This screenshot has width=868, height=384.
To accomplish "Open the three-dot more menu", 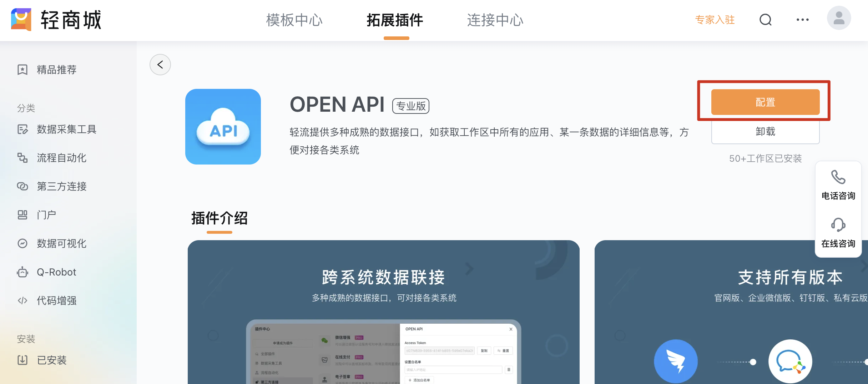I will 803,20.
